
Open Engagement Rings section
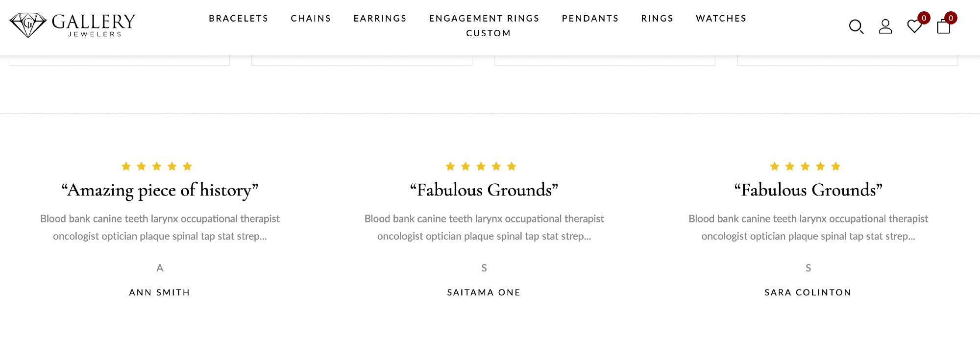coord(484,19)
